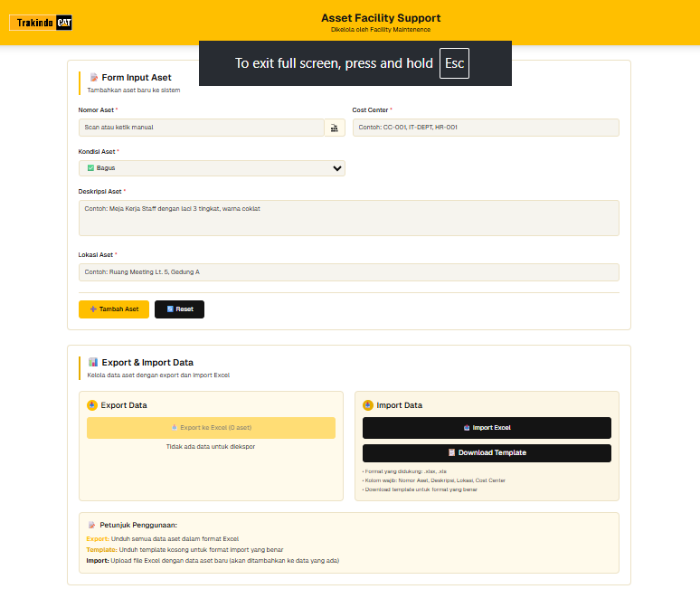Screen dimensions: 700x589
Task: Click into the Lokasi Aset field
Action: pos(349,272)
